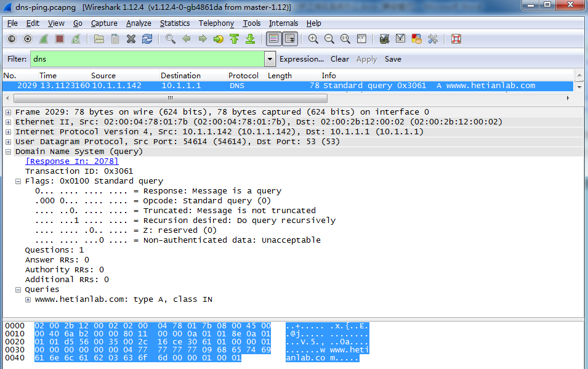Start a new live capture
The height and width of the screenshot is (369, 588).
pos(44,39)
